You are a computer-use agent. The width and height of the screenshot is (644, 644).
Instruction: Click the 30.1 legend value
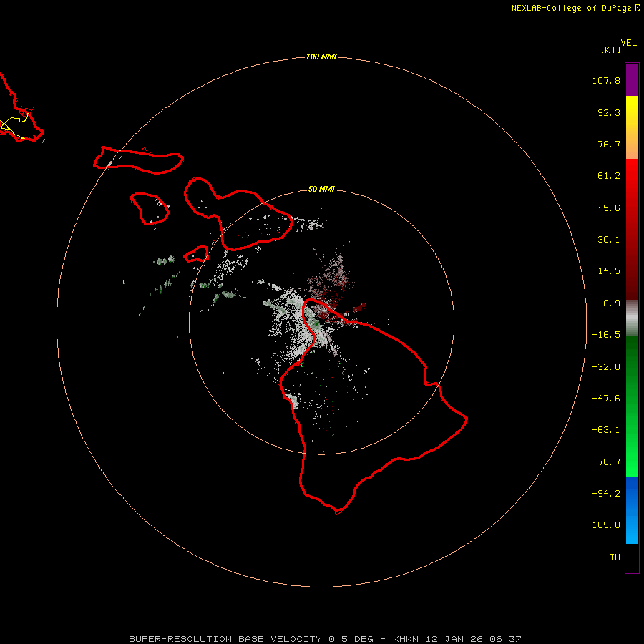click(x=609, y=240)
